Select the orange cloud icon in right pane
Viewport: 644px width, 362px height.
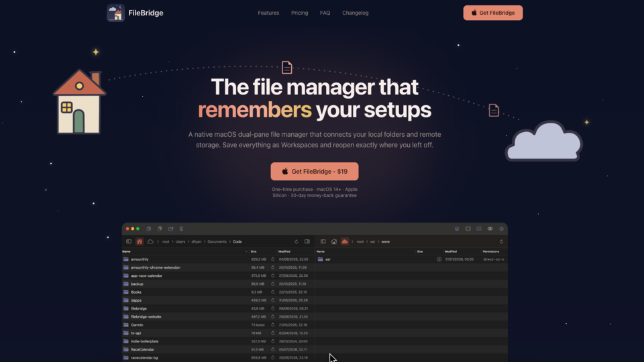[345, 241]
